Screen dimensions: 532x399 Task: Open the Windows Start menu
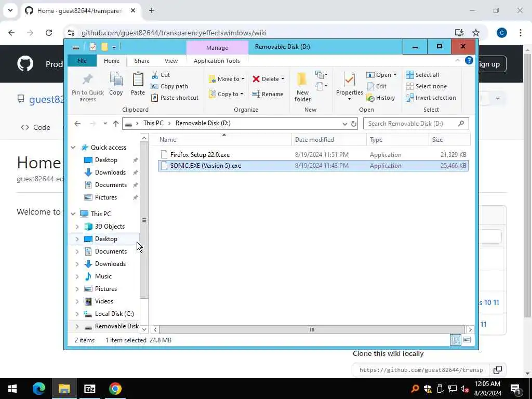pyautogui.click(x=12, y=389)
